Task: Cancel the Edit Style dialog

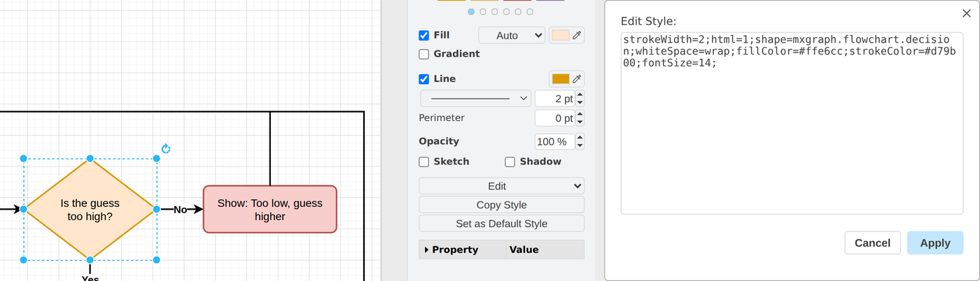Action: click(x=872, y=243)
